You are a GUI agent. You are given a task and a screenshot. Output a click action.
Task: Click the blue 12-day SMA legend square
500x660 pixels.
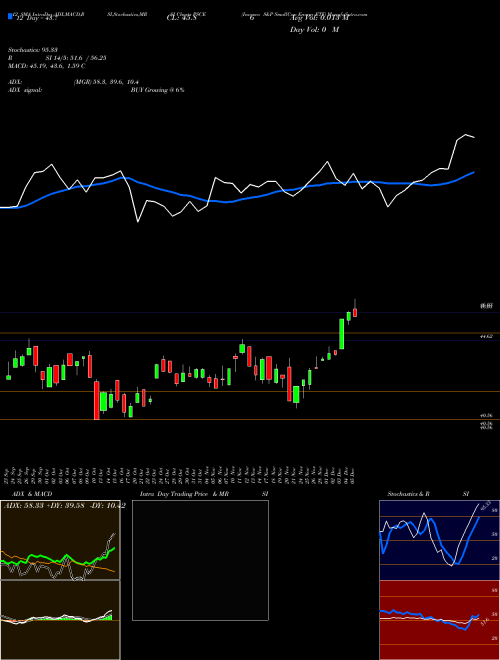(10, 16)
